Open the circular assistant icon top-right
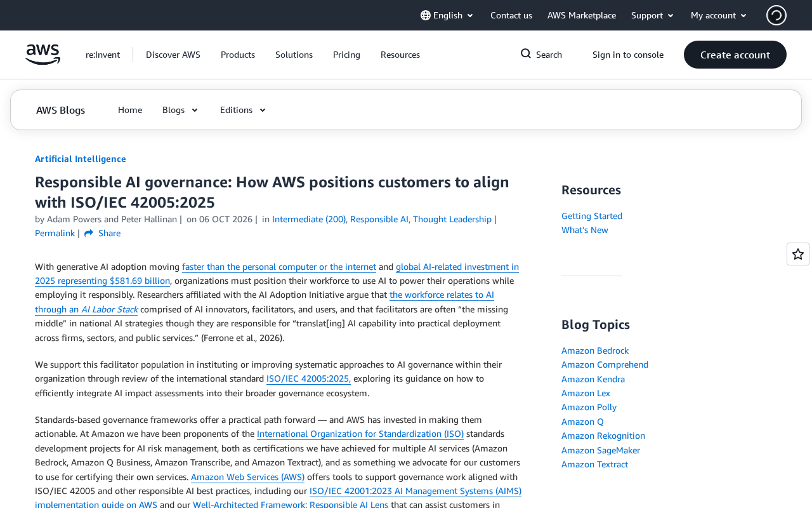Screen dimensions: 812x508 (776, 15)
